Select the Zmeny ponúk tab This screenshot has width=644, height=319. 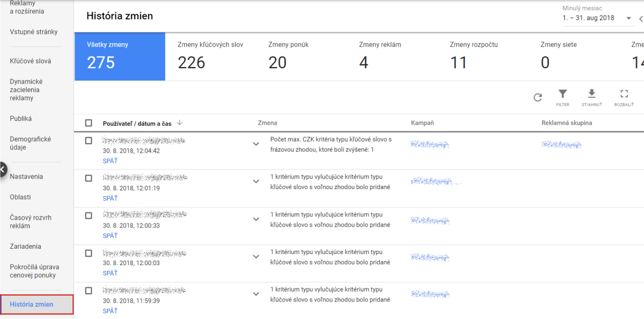pyautogui.click(x=301, y=57)
